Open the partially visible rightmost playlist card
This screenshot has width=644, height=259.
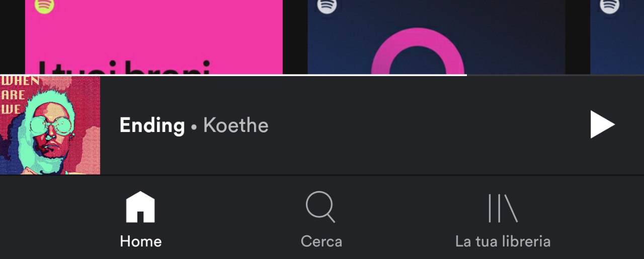pyautogui.click(x=617, y=37)
